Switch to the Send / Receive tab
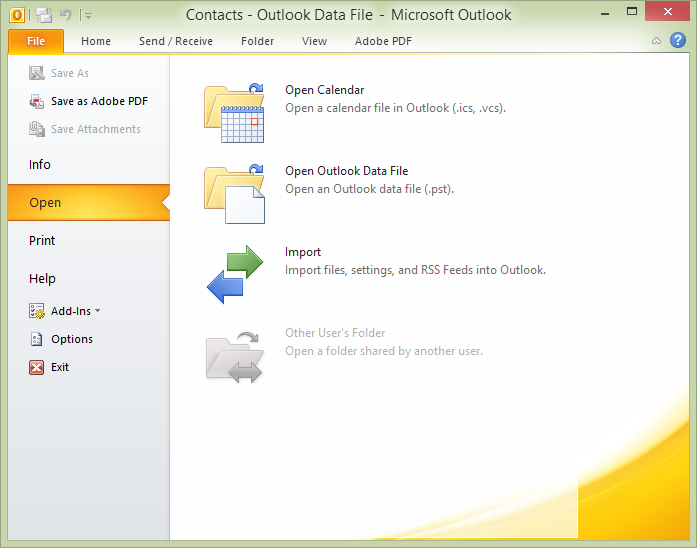Viewport: 697px width, 548px height. tap(176, 41)
